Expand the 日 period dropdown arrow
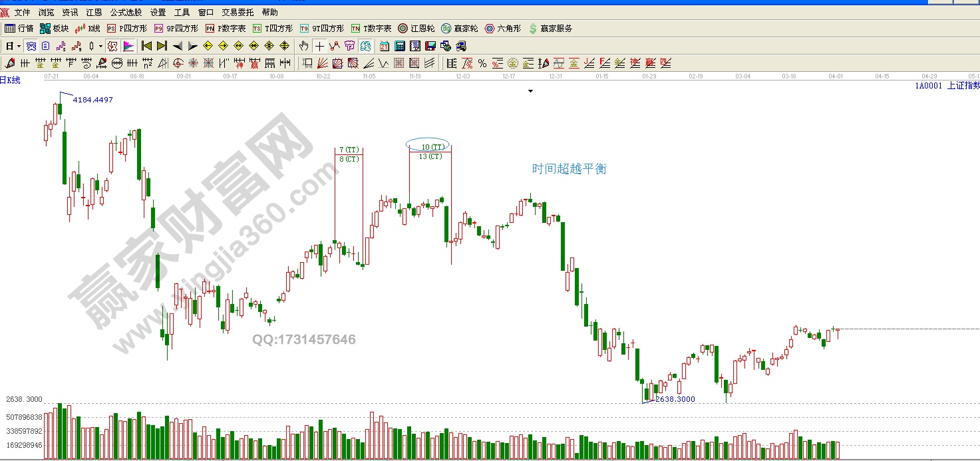 pos(19,46)
